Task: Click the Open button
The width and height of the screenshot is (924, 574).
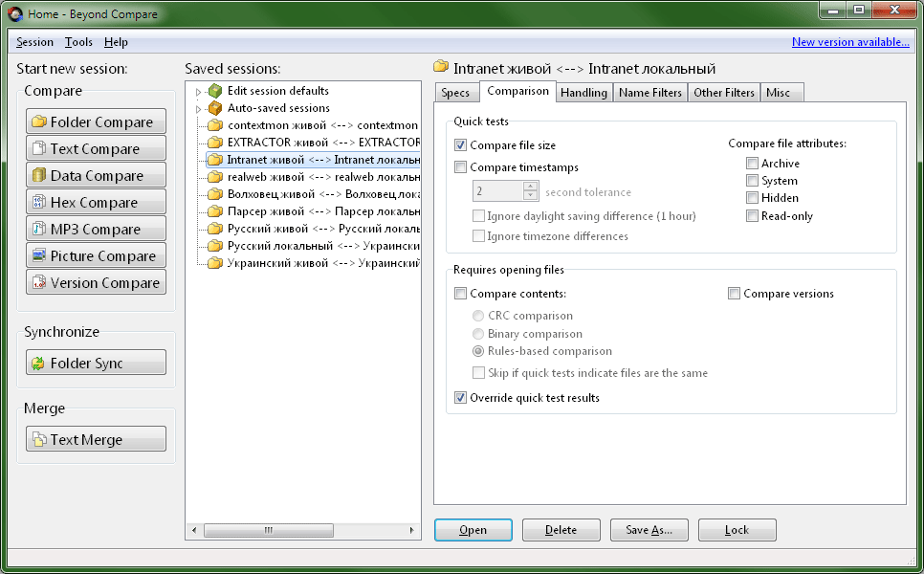Action: click(x=473, y=530)
